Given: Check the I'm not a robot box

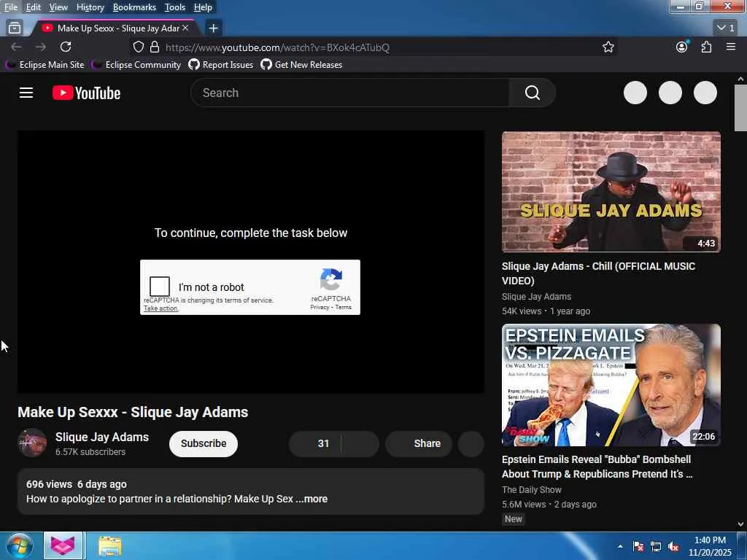Looking at the screenshot, I should coord(160,287).
